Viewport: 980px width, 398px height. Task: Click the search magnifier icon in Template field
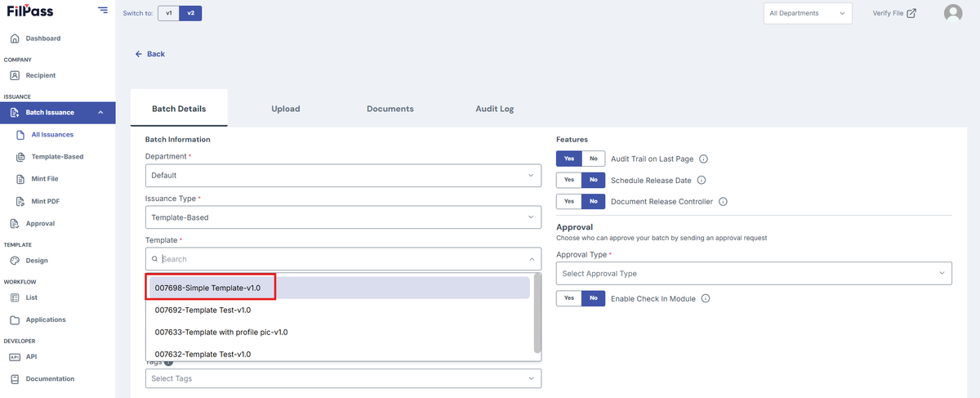coord(155,259)
